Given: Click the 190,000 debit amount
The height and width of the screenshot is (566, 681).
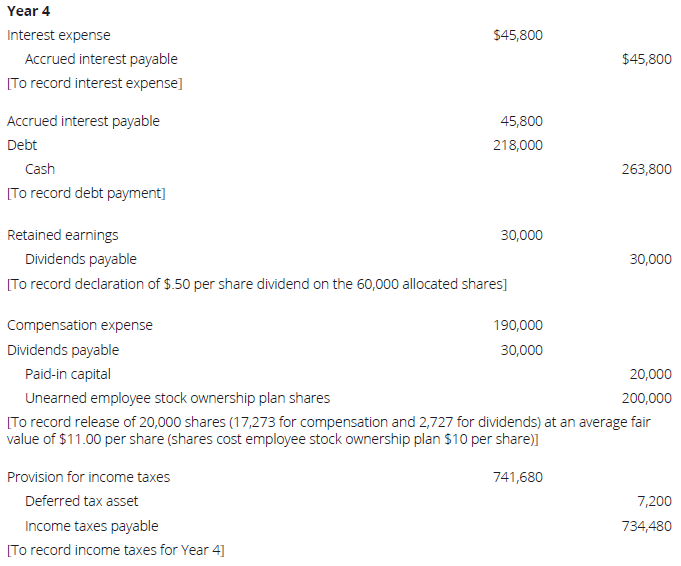Looking at the screenshot, I should tap(518, 325).
